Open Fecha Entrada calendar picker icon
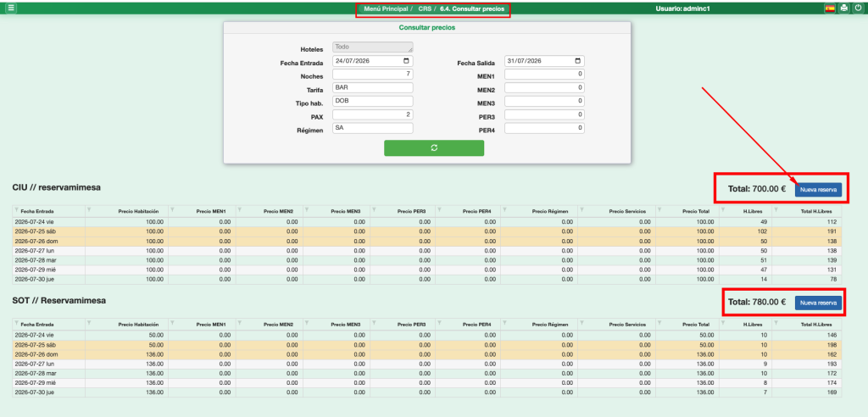Screen dimensions: 868x417 tap(406, 61)
